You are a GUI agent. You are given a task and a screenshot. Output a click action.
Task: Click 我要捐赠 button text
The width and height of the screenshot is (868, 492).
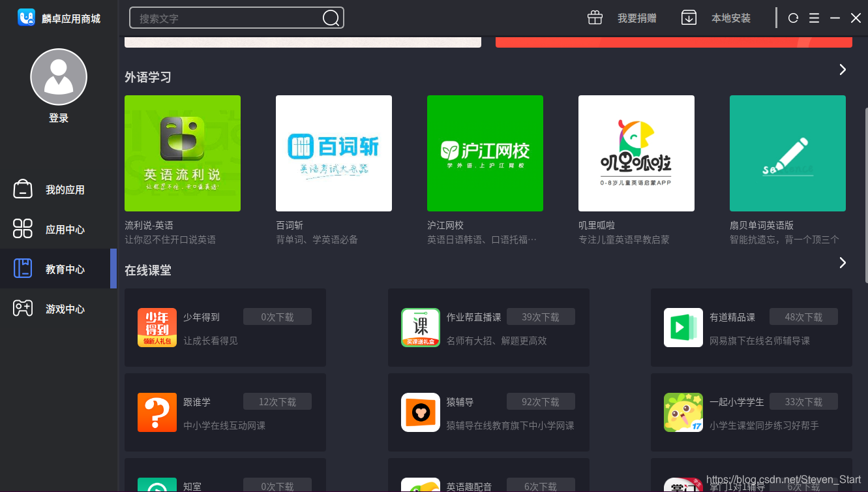(x=637, y=18)
